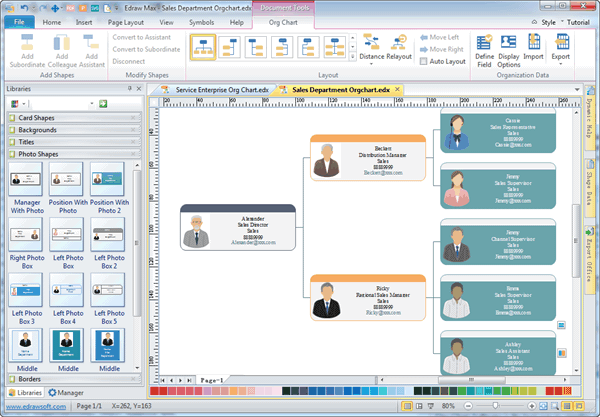Open the Export dropdown menu
This screenshot has width=600, height=417.
coord(561,48)
